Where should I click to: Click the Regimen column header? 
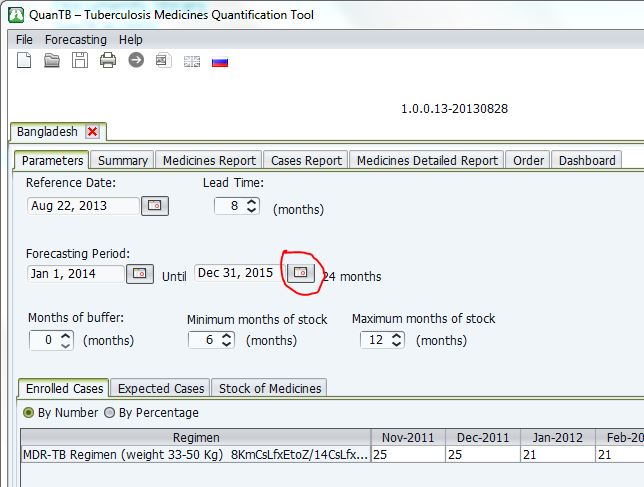pos(196,438)
